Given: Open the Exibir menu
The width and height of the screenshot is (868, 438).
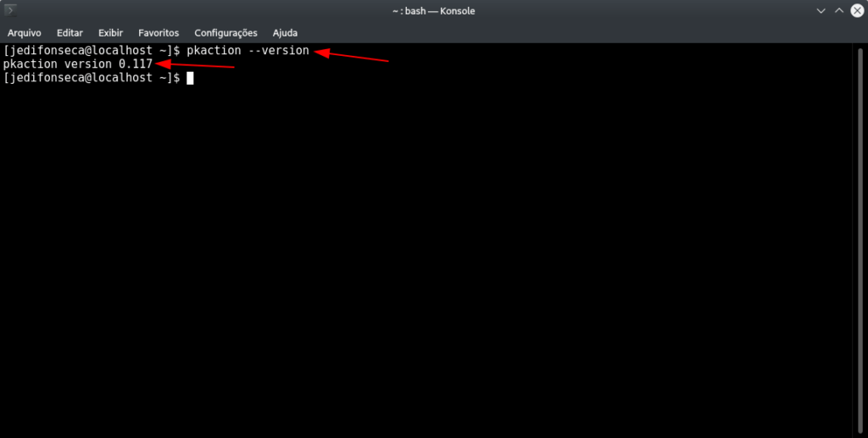Looking at the screenshot, I should pos(111,33).
